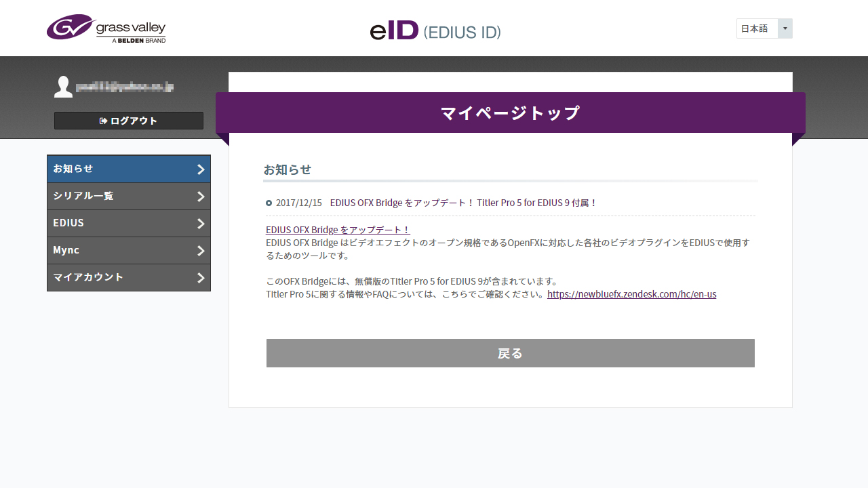Screen dimensions: 868x488
Task: Click the user avatar icon
Action: 63,87
